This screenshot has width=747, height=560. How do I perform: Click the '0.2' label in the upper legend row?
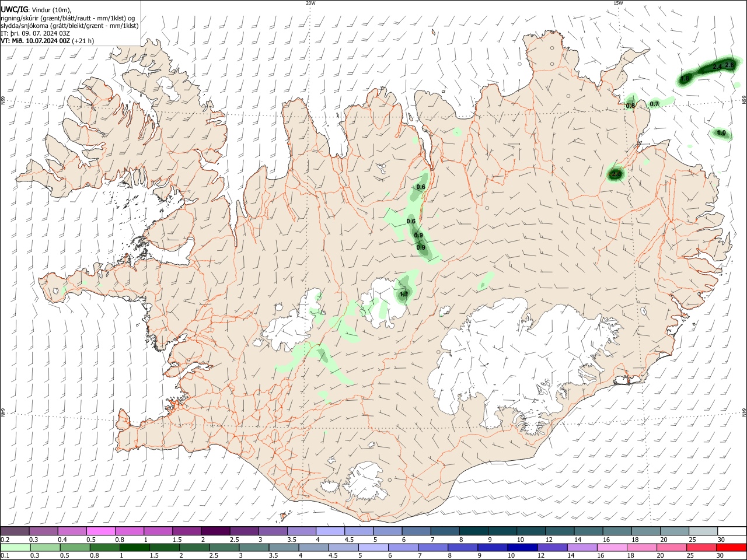coord(4,540)
